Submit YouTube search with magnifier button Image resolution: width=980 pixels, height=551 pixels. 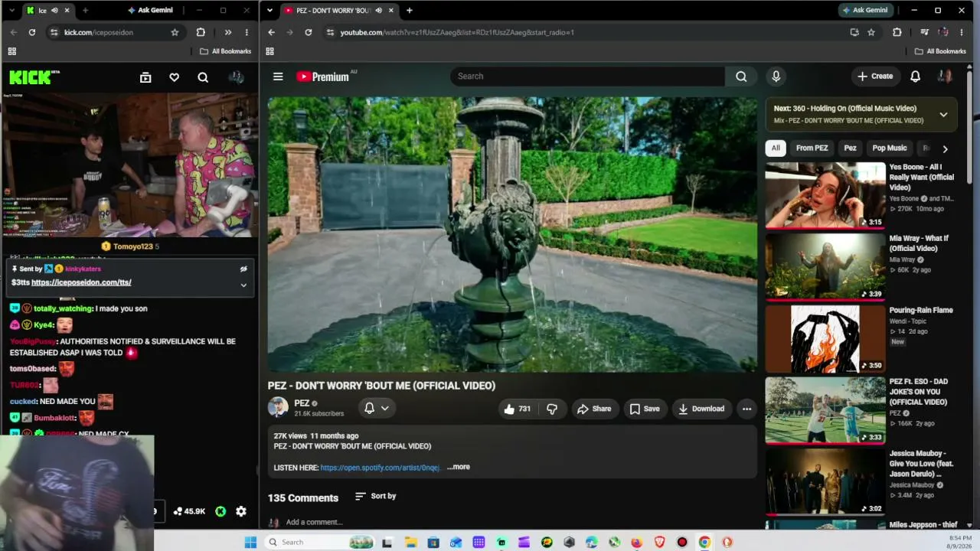(741, 77)
